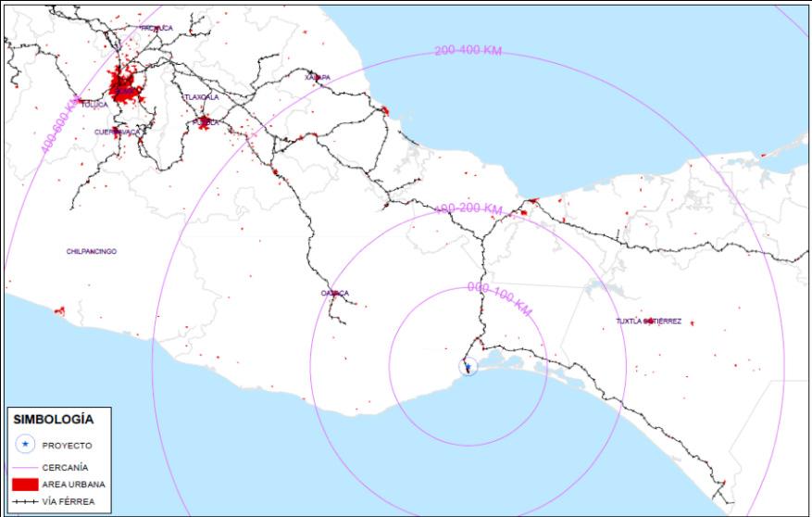Image resolution: width=812 pixels, height=517 pixels.
Task: Click the TLAXCALA city label
Action: (202, 97)
